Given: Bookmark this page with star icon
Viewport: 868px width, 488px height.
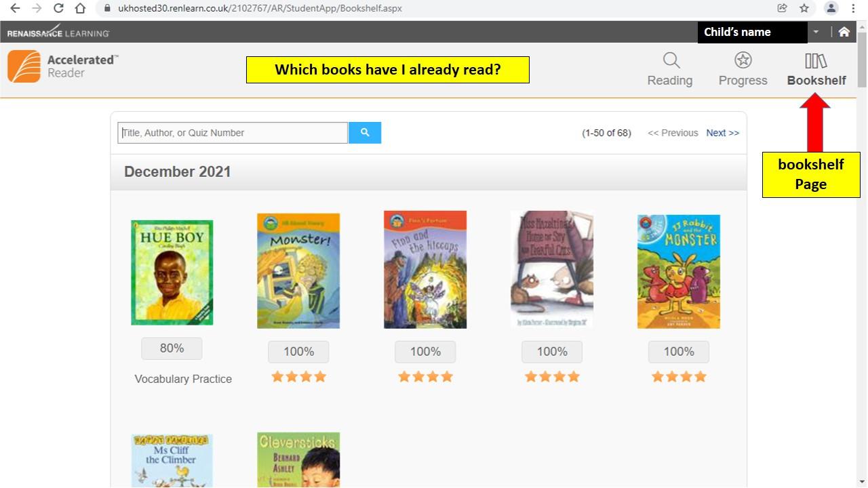Looking at the screenshot, I should tap(804, 9).
